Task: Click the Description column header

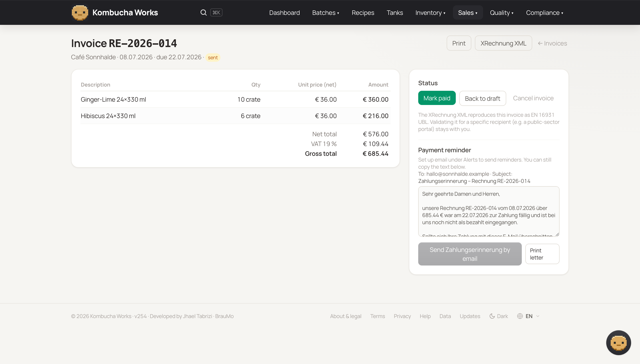Action: coord(95,85)
